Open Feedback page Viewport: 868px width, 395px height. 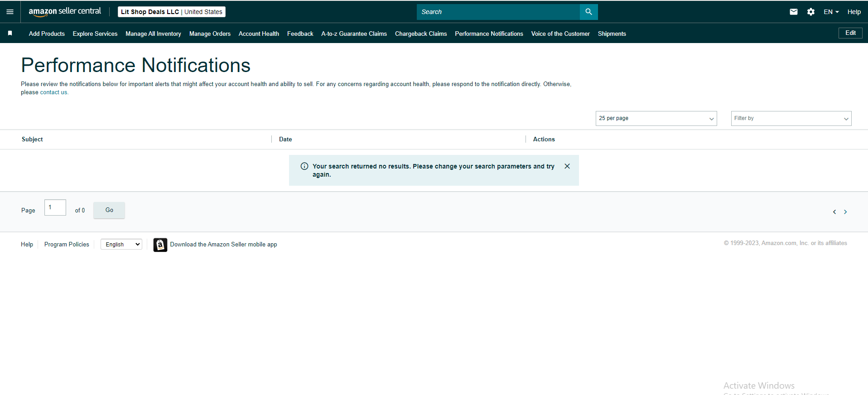click(x=300, y=34)
